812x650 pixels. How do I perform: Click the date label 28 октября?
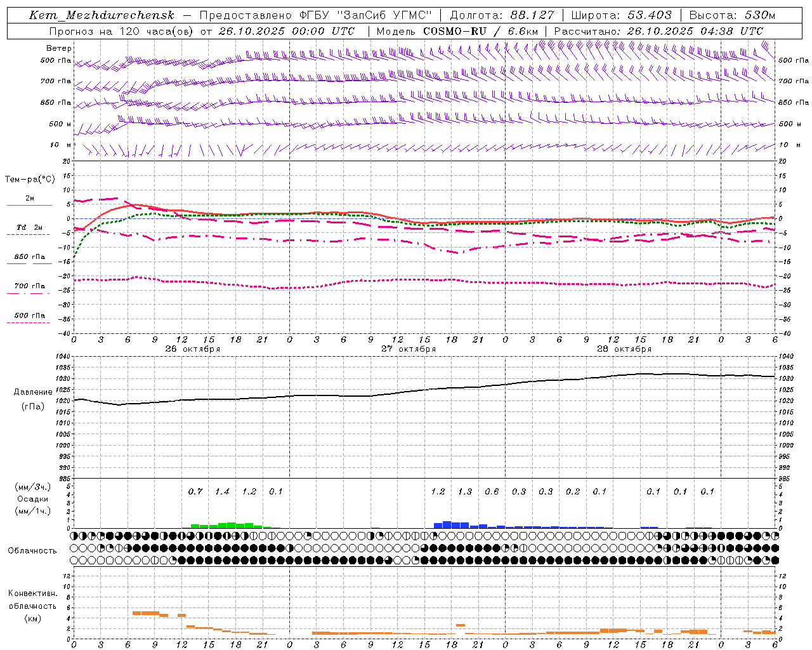point(624,349)
